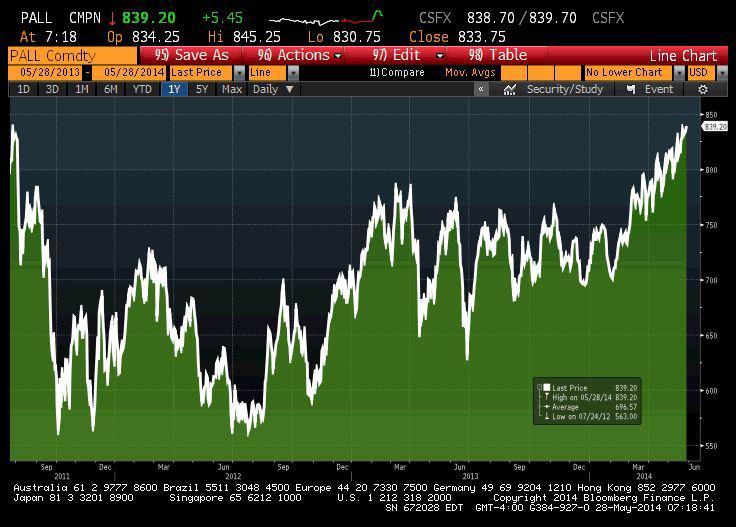Click the double-left collapse arrows icon

point(481,89)
